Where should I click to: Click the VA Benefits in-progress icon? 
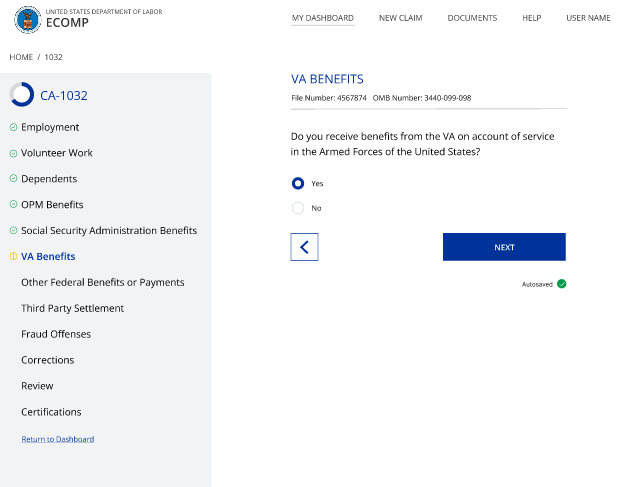click(13, 257)
